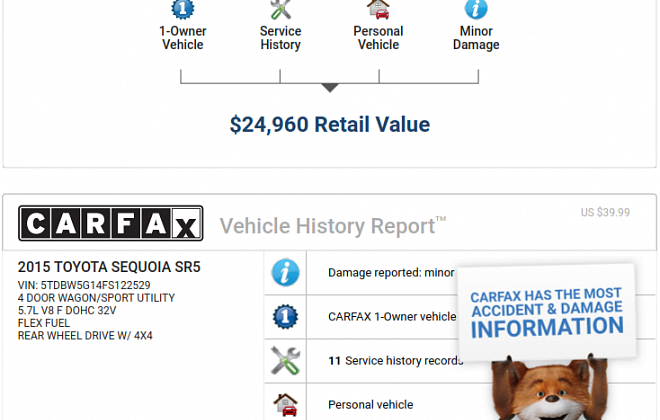Click the Personal Vehicle house icon at top
Screen dimensions: 660x420
[378, 9]
